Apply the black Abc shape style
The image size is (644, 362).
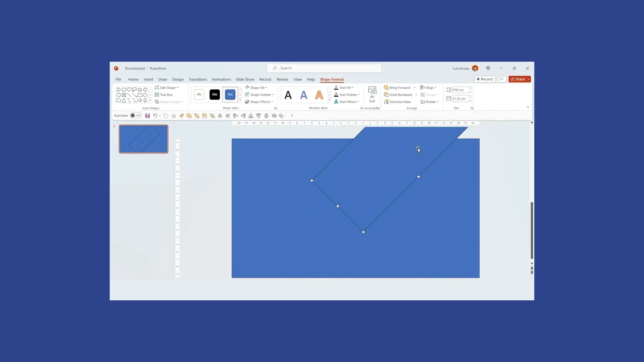[x=215, y=95]
